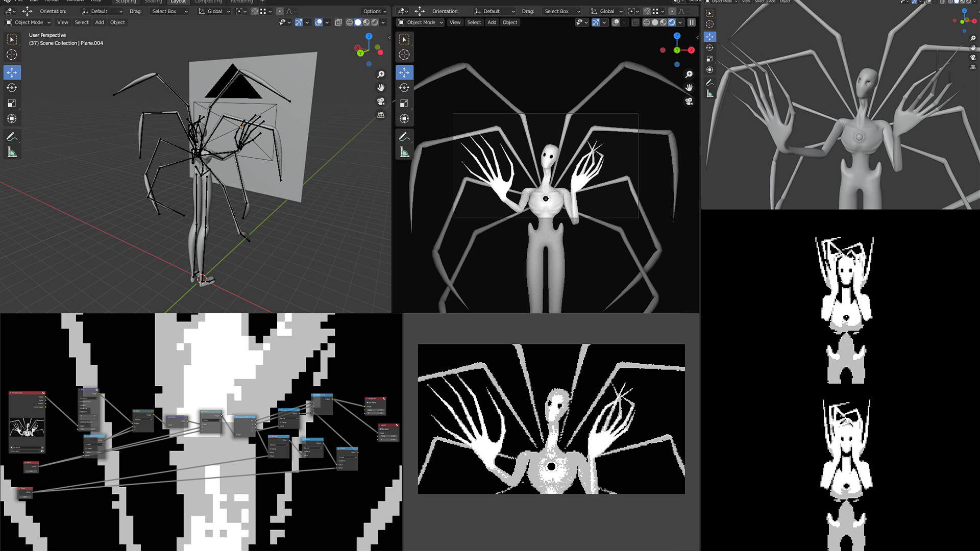Toggle gizmo visibility in left viewport

coord(299,22)
